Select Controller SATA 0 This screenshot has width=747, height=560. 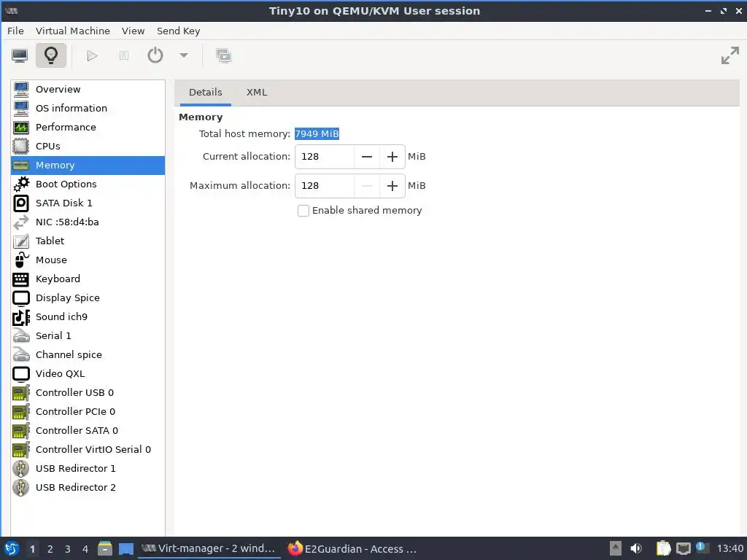click(88, 430)
